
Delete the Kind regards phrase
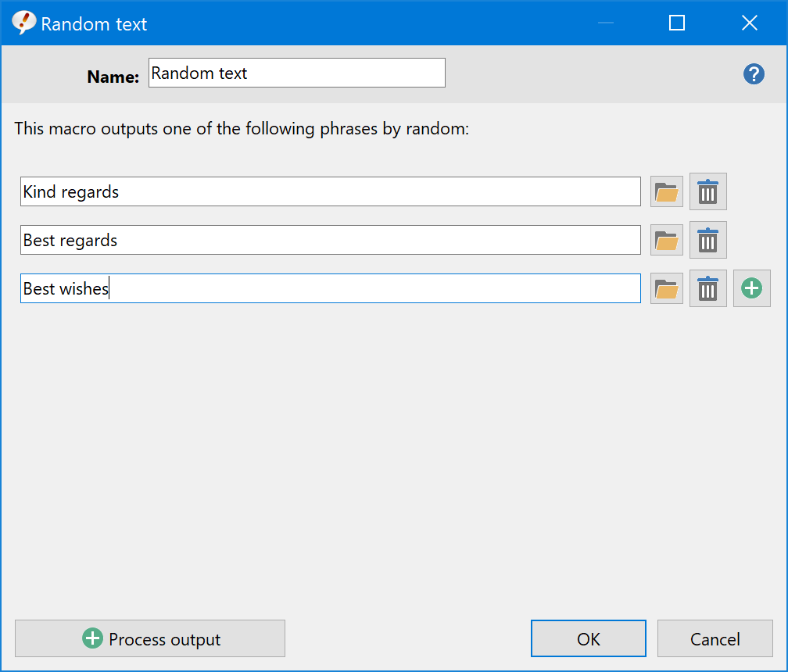click(x=707, y=191)
